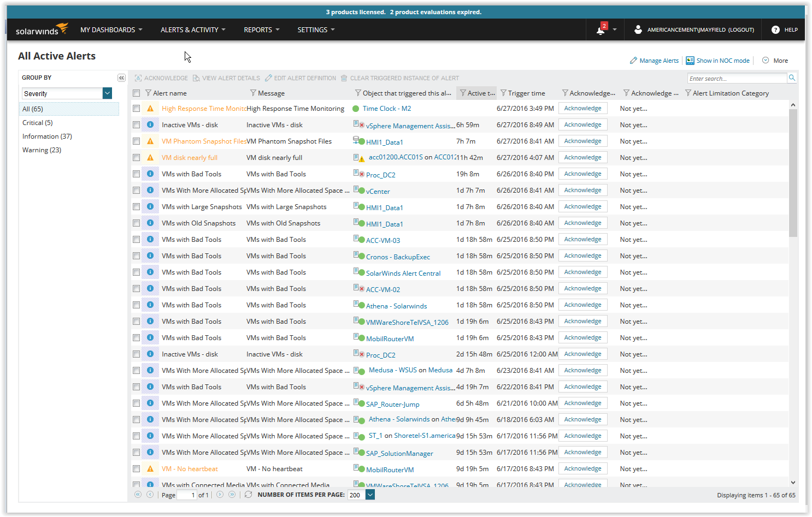Viewport: 812px width, 517px height.
Task: Open the My Dashboards menu
Action: point(111,30)
